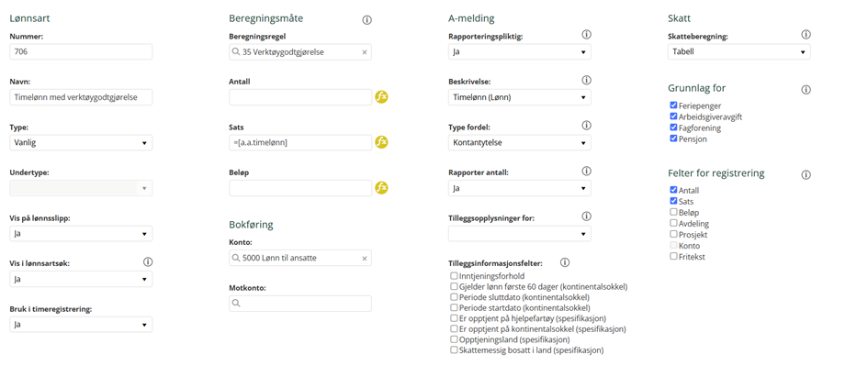Image resolution: width=868 pixels, height=366 pixels.
Task: Clear the Konto 5000 Lønn til ansatte
Action: (365, 258)
